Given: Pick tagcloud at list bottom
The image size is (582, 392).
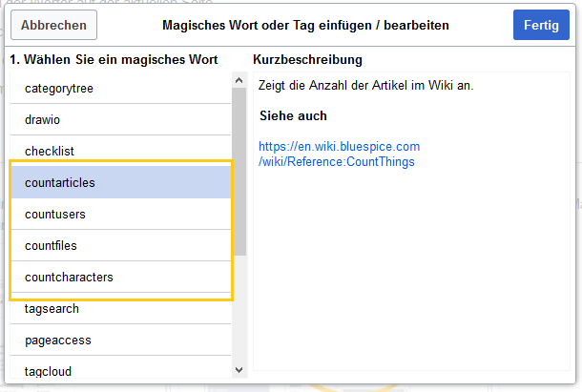Looking at the screenshot, I should [120, 369].
